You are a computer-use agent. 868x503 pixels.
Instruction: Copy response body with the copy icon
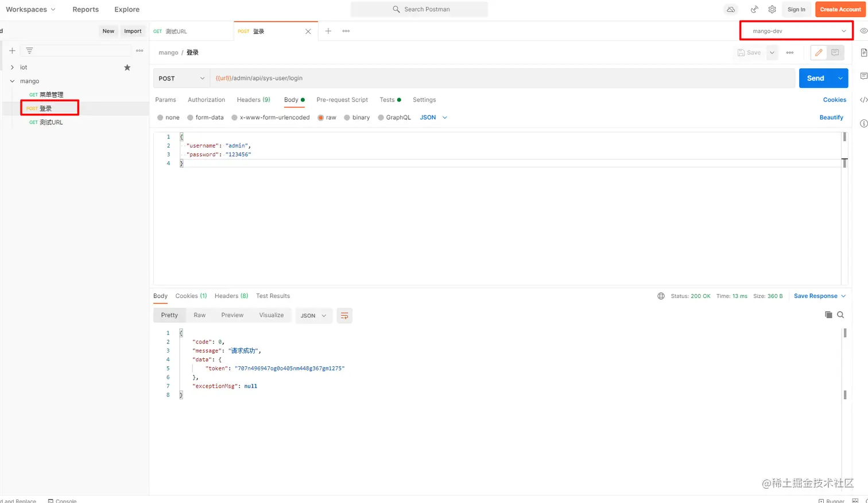[x=828, y=315]
